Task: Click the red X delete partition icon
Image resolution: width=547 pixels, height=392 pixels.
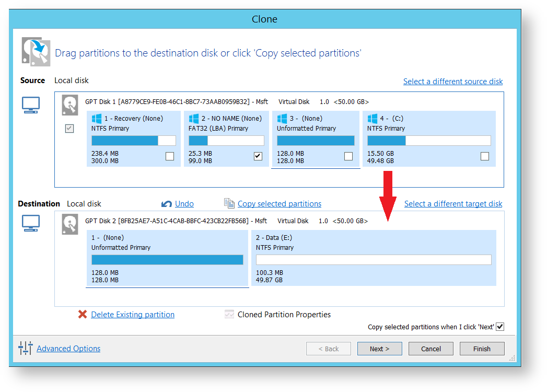Action: point(83,315)
